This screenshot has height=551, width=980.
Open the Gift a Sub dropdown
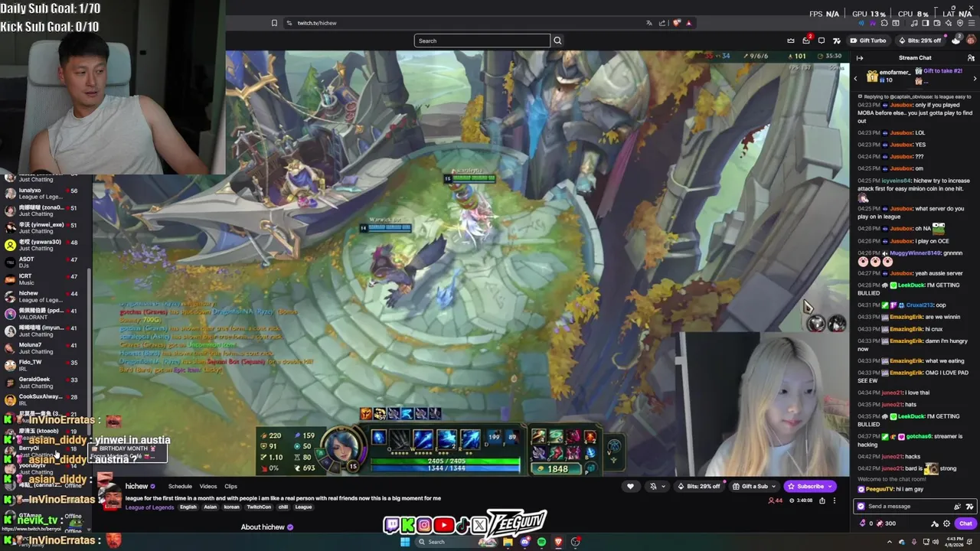click(x=753, y=486)
